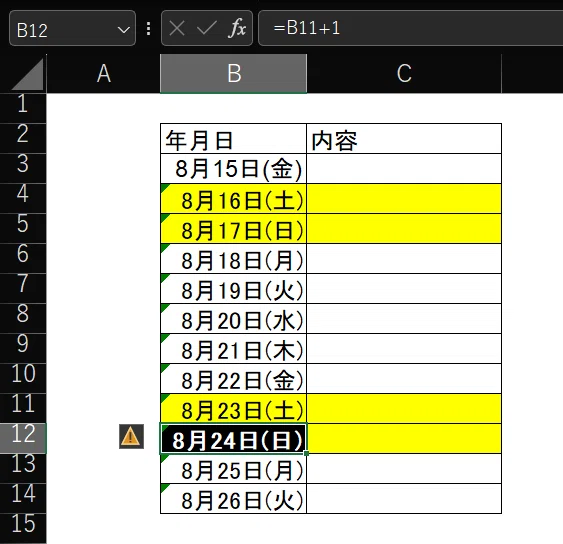Select row 13 header
Screen dimensions: 563x544
(x=23, y=468)
